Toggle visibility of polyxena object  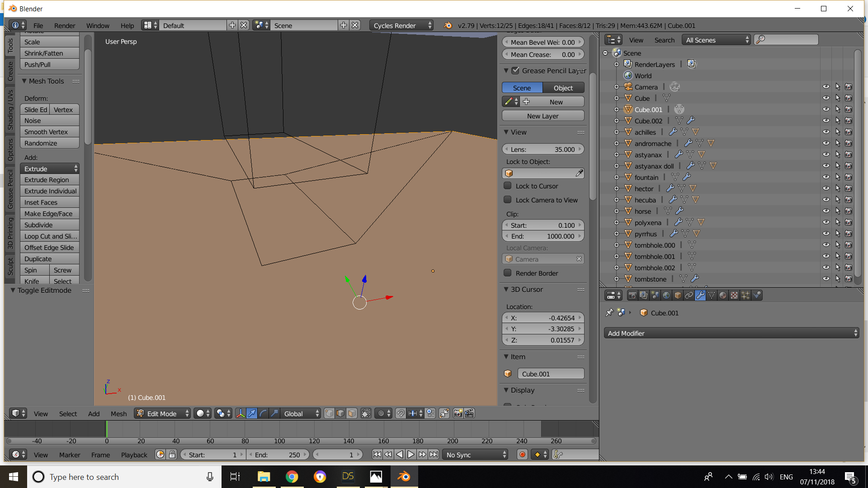click(x=826, y=222)
